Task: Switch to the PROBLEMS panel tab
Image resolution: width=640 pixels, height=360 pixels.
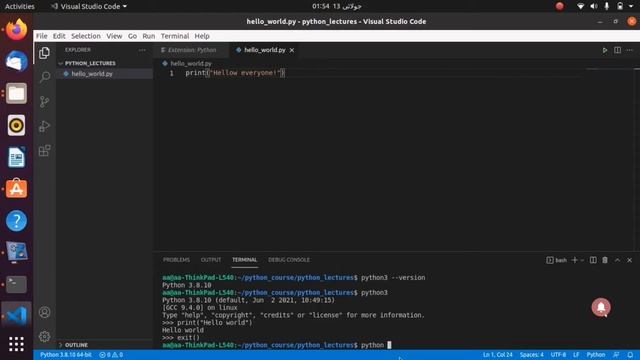Action: click(x=176, y=260)
